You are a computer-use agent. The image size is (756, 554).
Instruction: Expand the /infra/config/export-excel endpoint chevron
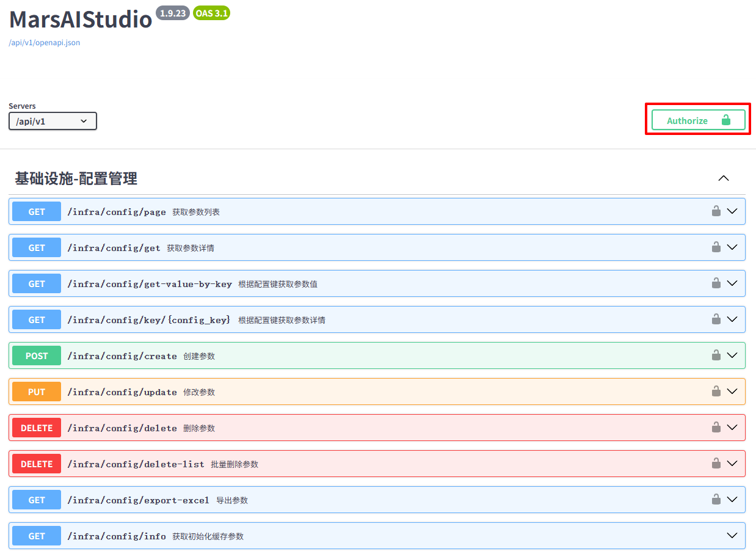coord(733,500)
